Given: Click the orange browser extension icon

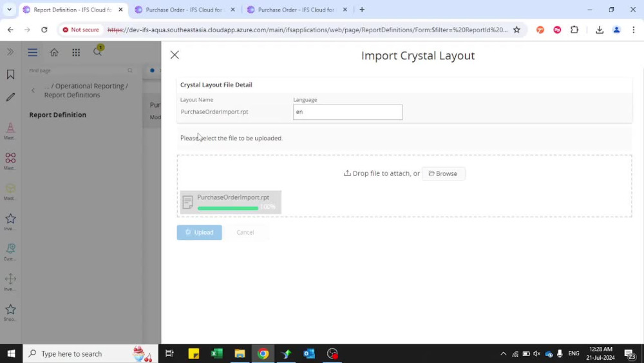Looking at the screenshot, I should 540,30.
